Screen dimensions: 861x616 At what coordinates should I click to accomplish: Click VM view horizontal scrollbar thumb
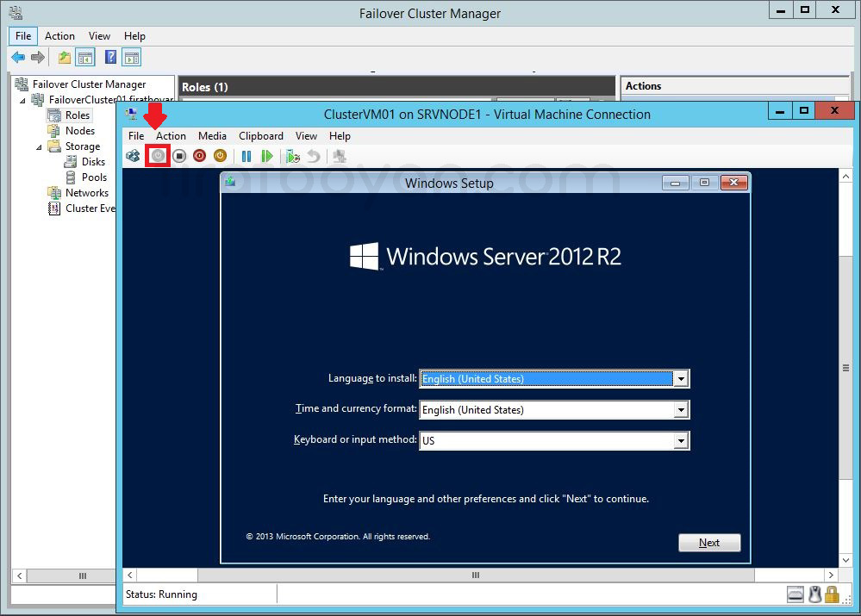point(476,575)
